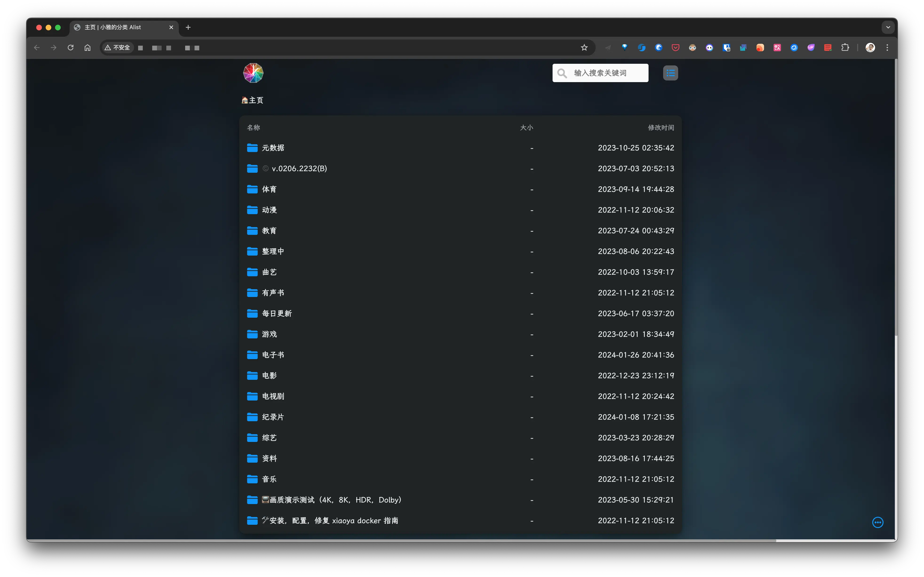The image size is (924, 577).
Task: Reload the page
Action: click(71, 48)
